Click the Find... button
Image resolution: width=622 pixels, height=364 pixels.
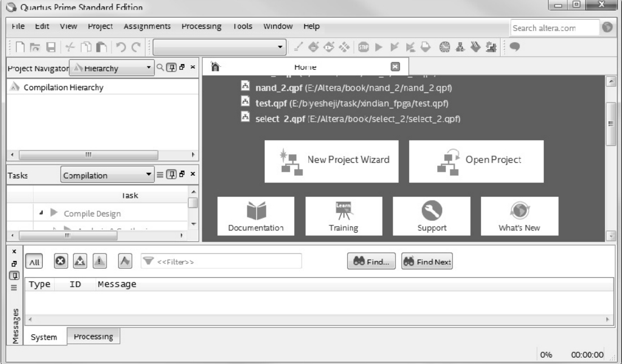[371, 261]
